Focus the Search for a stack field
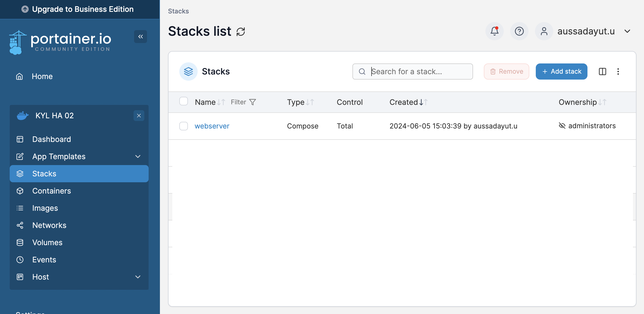 coord(417,72)
